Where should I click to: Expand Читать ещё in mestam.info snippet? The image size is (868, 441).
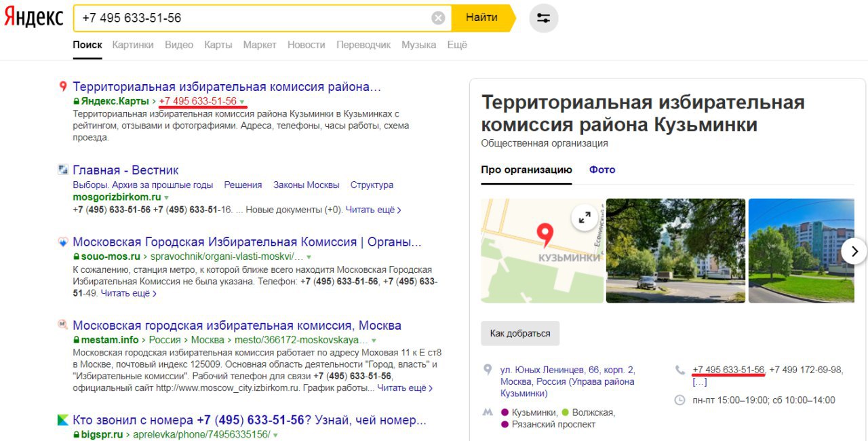coord(405,388)
